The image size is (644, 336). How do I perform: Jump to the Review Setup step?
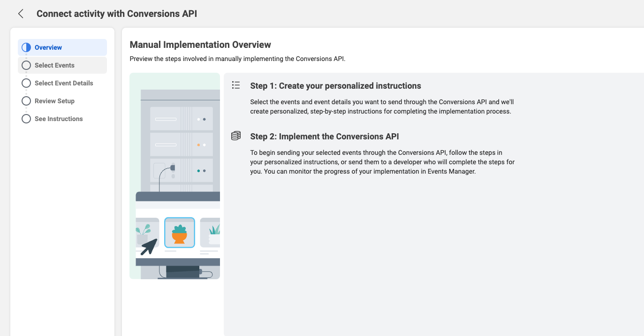[x=54, y=101]
